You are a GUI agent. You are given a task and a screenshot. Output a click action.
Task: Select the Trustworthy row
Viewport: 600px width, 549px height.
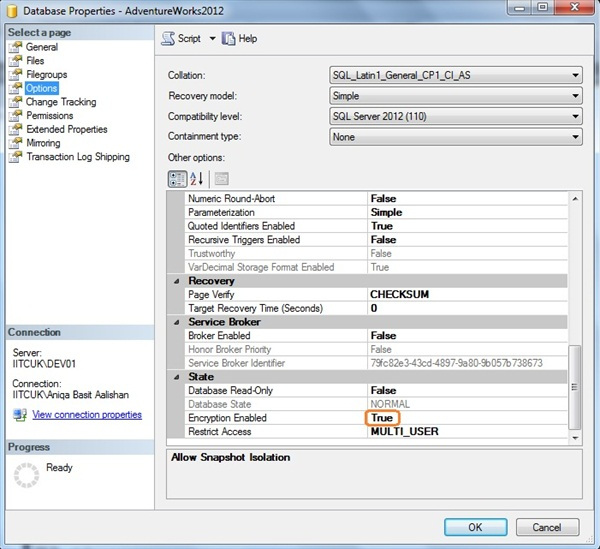point(376,254)
